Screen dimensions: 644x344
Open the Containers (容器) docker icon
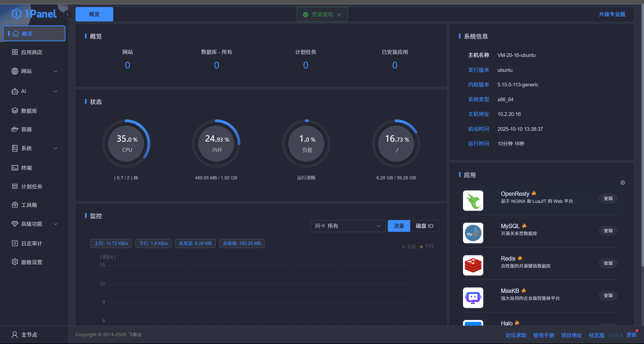15,129
